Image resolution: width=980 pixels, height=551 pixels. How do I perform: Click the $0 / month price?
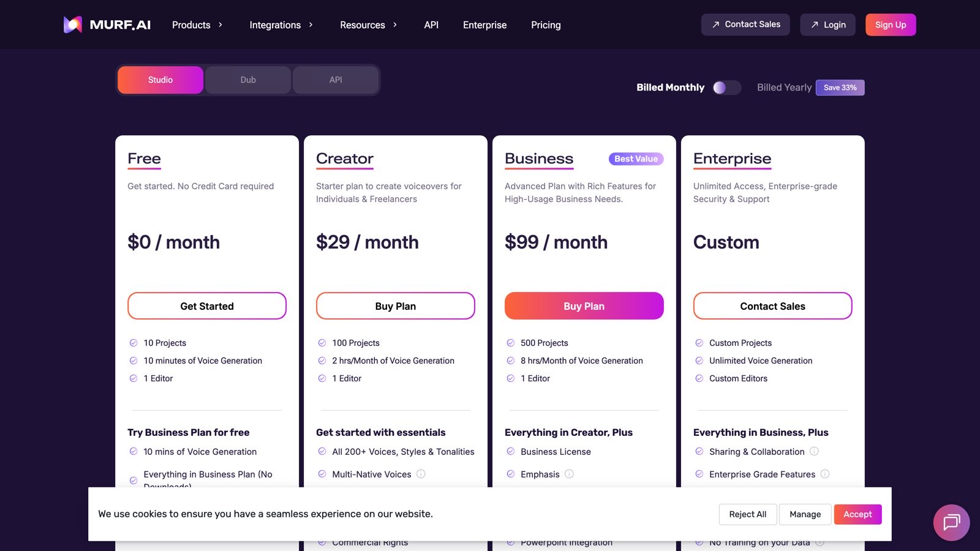[x=173, y=242]
